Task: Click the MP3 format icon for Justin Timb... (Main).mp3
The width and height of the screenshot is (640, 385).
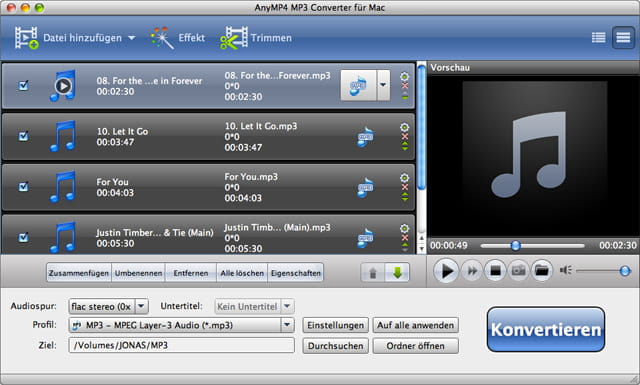Action: (365, 238)
